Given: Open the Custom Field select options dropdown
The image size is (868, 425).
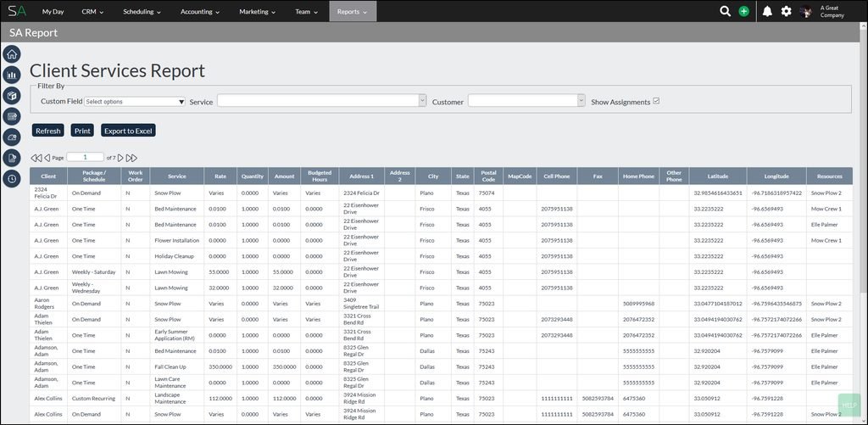Looking at the screenshot, I should pyautogui.click(x=135, y=102).
